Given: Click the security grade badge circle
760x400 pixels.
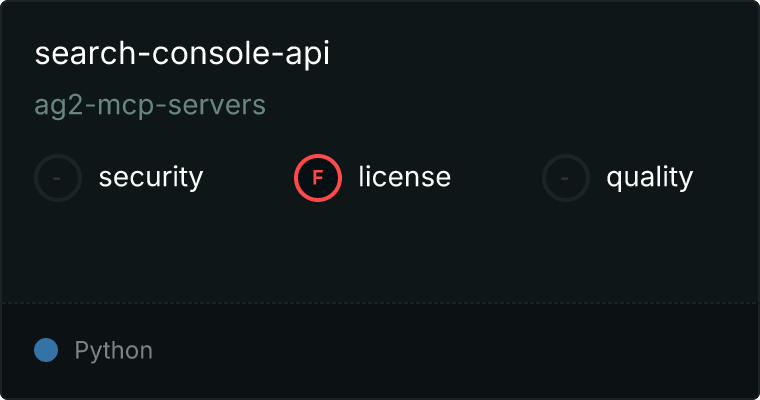Looking at the screenshot, I should point(58,178).
